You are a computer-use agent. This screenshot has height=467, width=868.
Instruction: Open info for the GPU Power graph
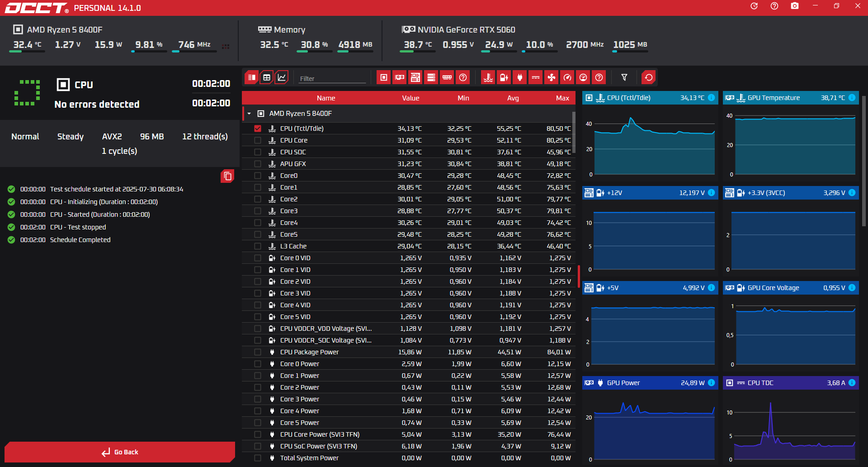(x=712, y=383)
